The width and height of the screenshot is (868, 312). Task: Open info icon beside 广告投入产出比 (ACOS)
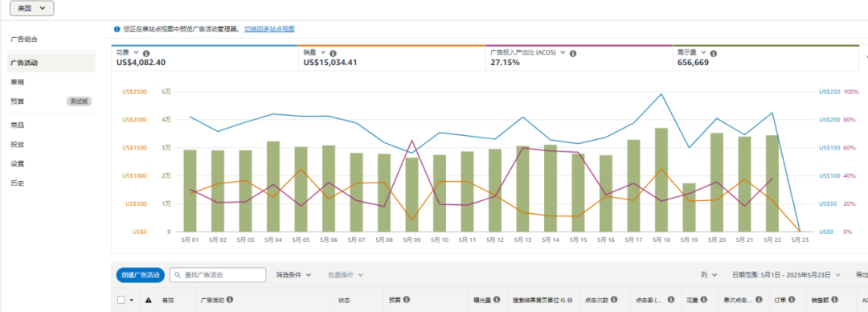pyautogui.click(x=573, y=53)
